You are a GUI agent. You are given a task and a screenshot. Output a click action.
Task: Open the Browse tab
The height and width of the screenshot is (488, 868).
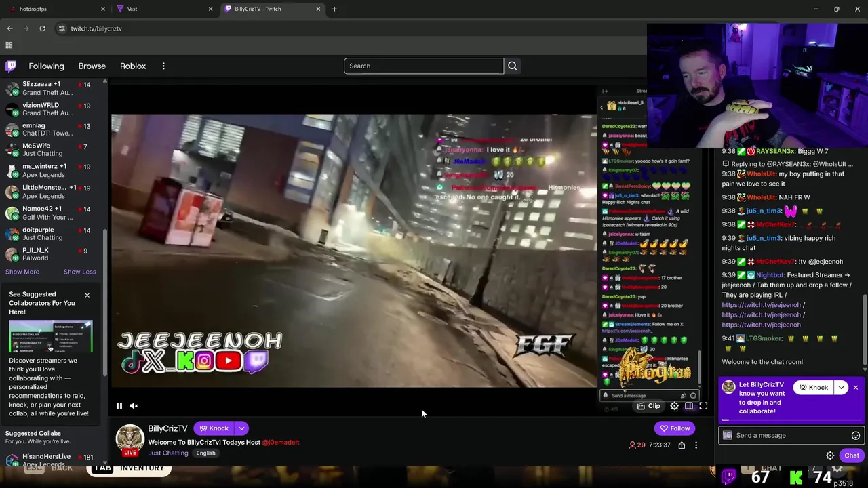(x=92, y=66)
